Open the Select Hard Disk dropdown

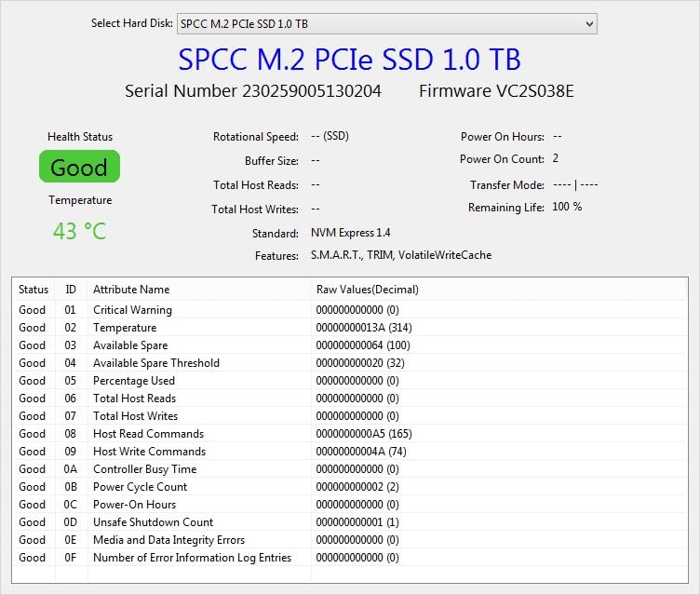point(387,23)
